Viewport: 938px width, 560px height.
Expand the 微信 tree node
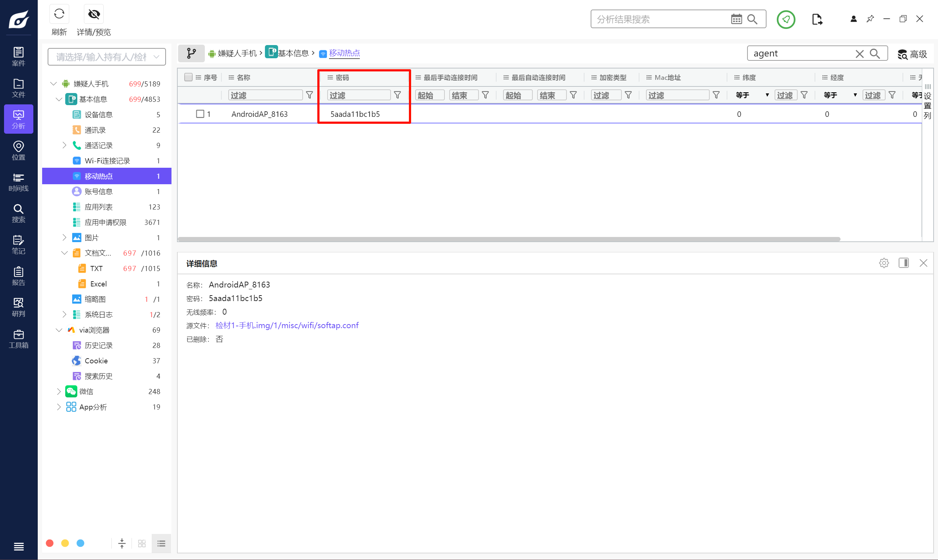[x=59, y=392]
